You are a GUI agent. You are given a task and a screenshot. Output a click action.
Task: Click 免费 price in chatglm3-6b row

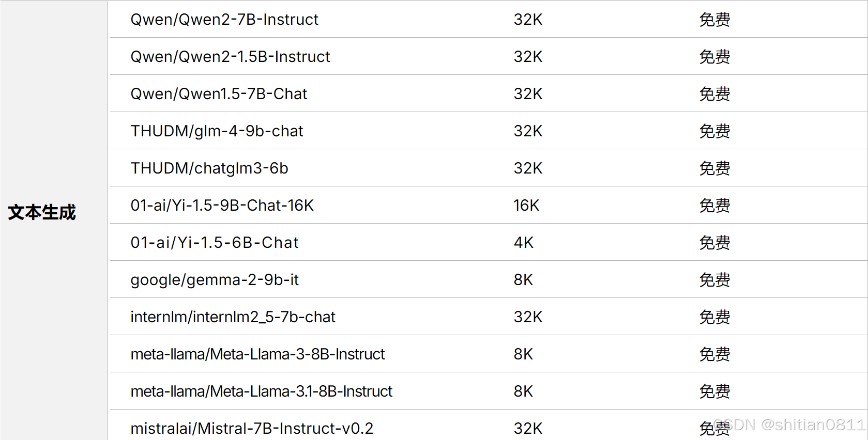pyautogui.click(x=714, y=168)
